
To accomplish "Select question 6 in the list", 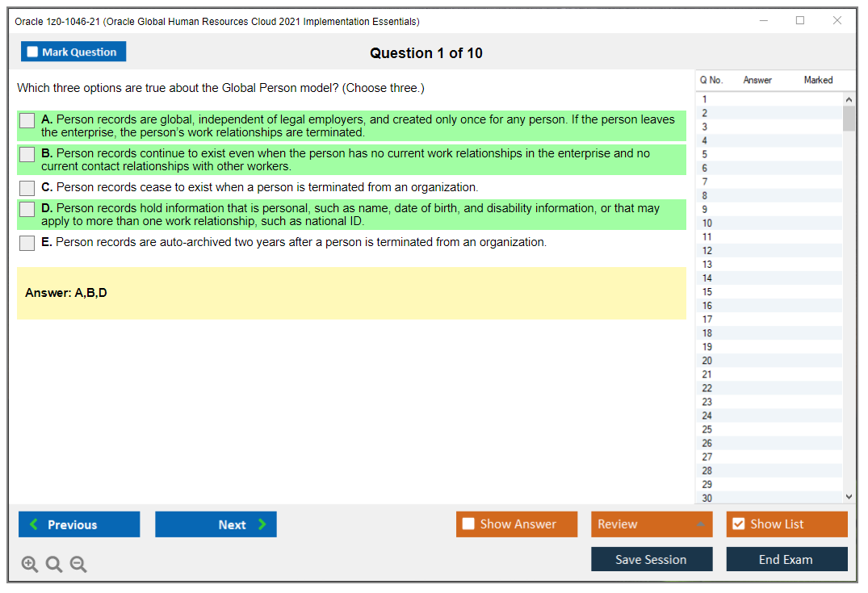I will pyautogui.click(x=769, y=168).
